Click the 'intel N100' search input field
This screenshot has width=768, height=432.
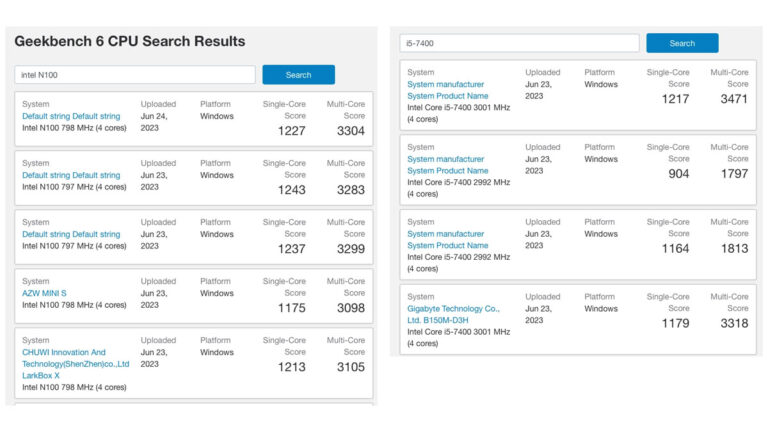click(x=135, y=75)
